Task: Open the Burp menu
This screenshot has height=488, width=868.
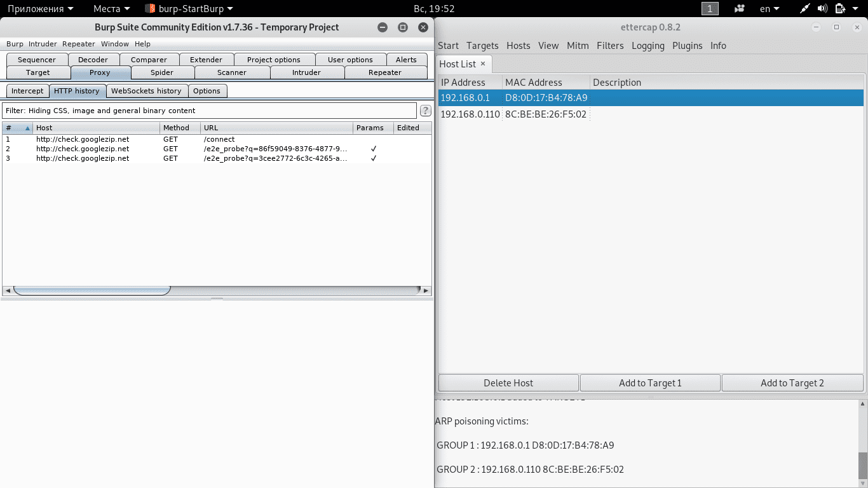Action: click(15, 44)
